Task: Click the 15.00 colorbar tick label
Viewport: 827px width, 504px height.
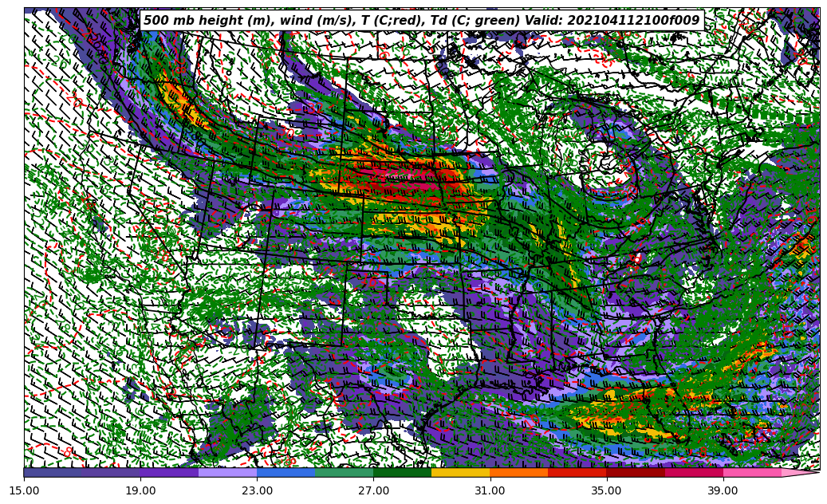Action: click(x=24, y=490)
